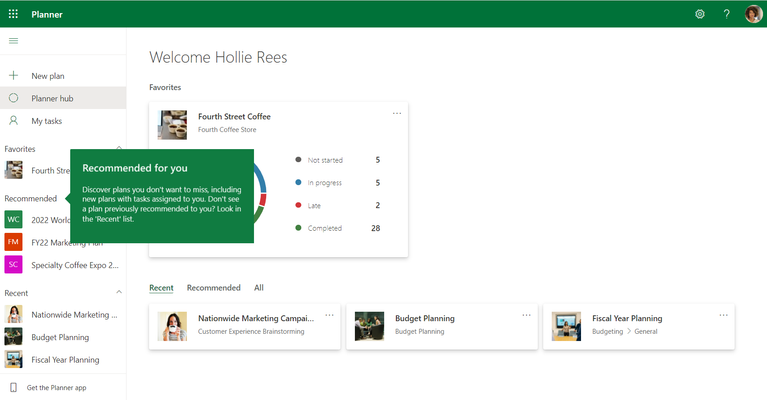The width and height of the screenshot is (767, 400).
Task: Click the FM FY22 Marketing Plan icon
Action: [14, 242]
